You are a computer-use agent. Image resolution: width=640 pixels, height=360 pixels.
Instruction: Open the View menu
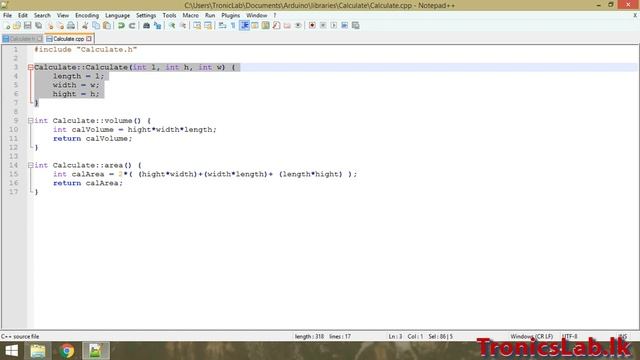pos(62,16)
